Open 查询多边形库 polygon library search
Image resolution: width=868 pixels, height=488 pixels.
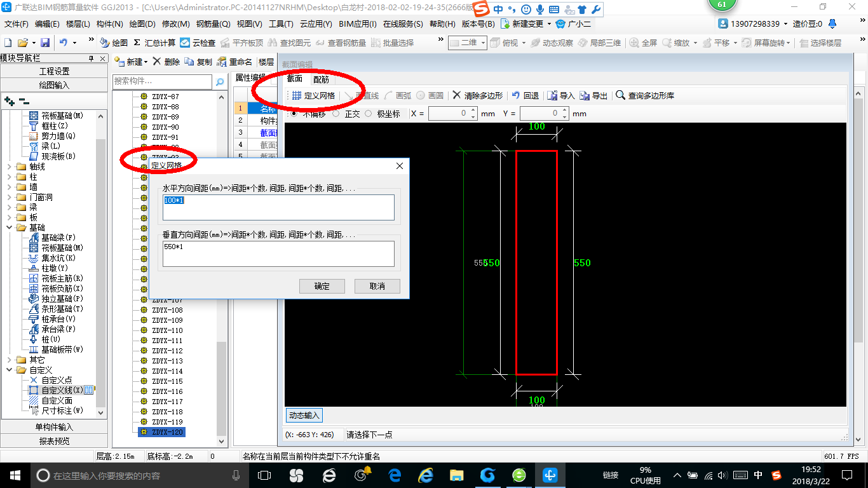[x=644, y=95]
